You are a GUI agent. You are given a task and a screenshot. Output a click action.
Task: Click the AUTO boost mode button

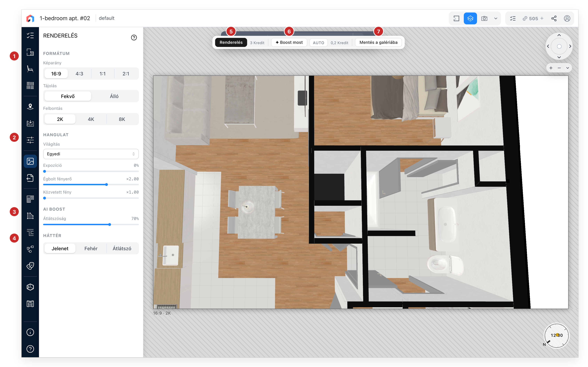click(319, 43)
